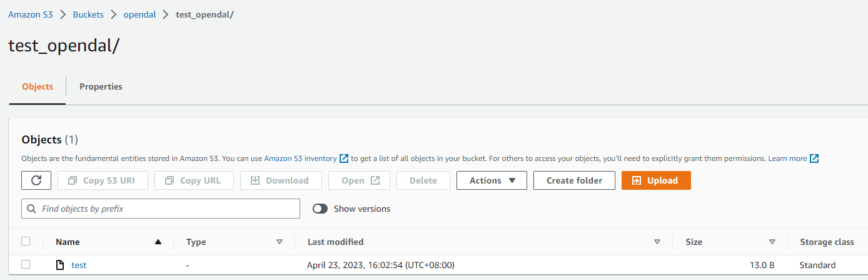868x280 pixels.
Task: Switch to the Objects tab
Action: (38, 87)
